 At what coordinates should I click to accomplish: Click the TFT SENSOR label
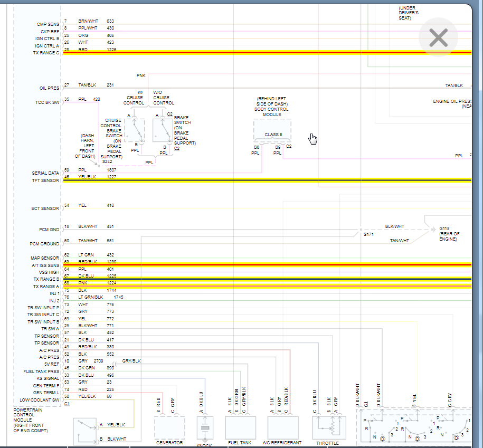(45, 180)
